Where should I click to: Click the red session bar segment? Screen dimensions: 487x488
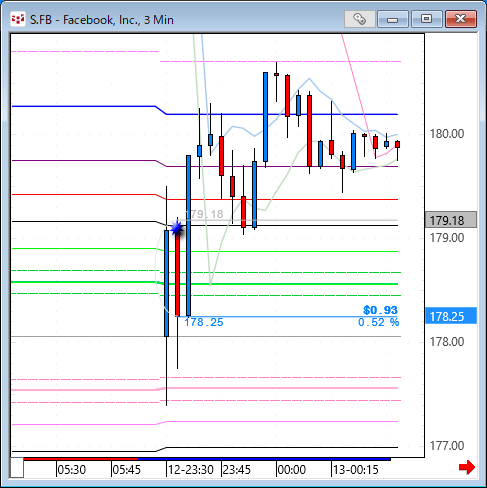point(81,459)
